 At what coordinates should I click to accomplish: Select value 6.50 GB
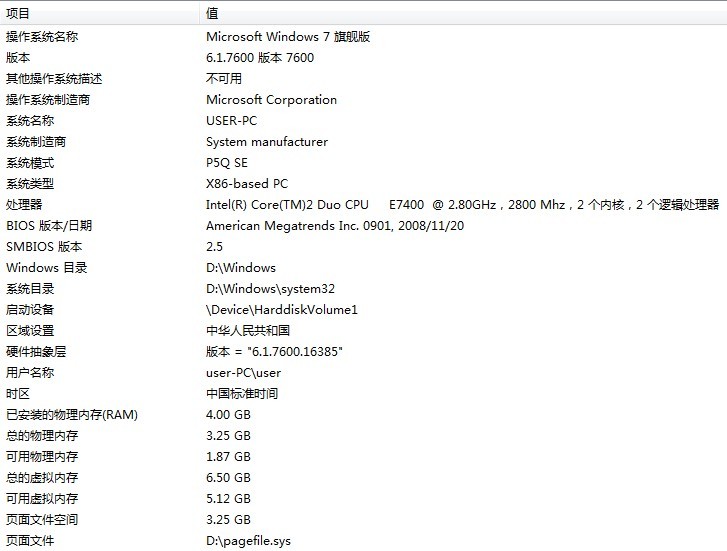228,478
